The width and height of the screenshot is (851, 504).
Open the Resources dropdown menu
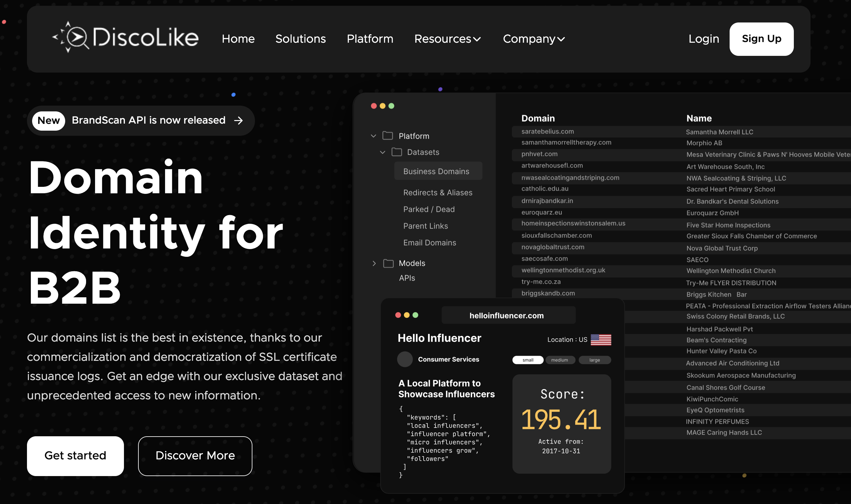point(447,39)
